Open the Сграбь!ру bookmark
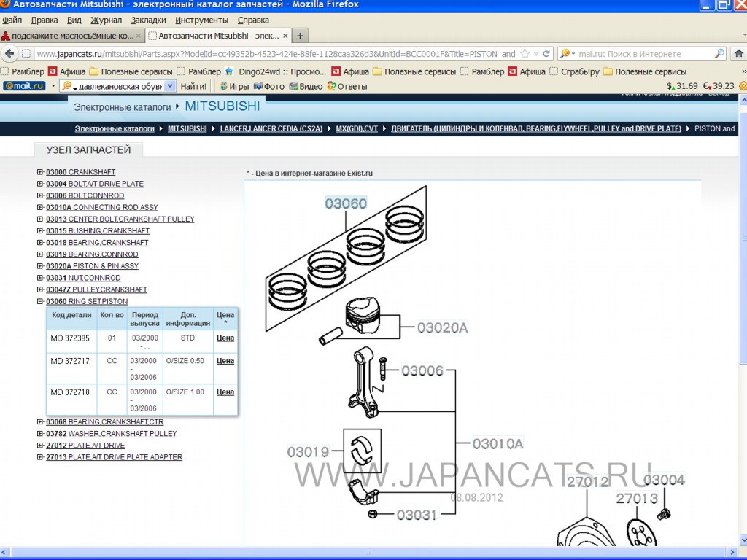 tap(575, 71)
